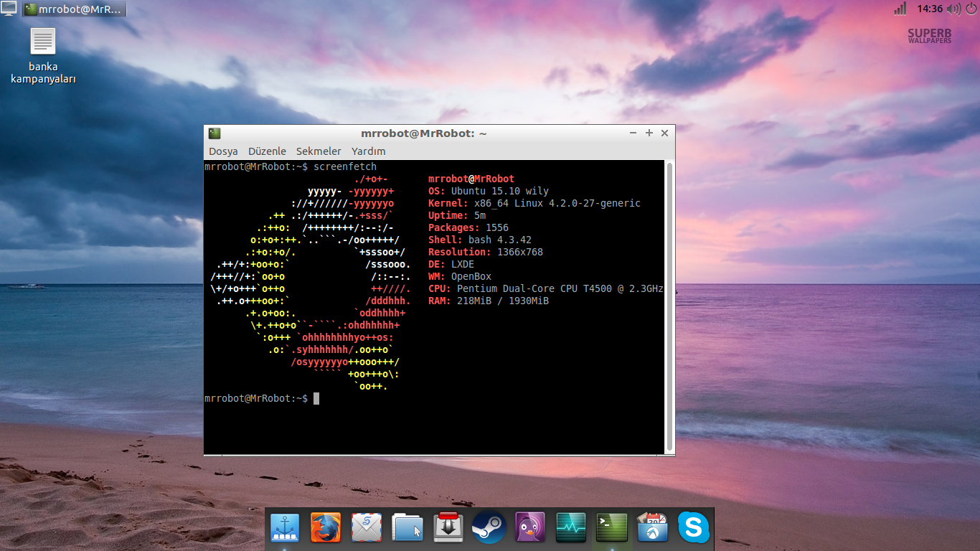Click the 'screenfetch' command text

tap(345, 166)
